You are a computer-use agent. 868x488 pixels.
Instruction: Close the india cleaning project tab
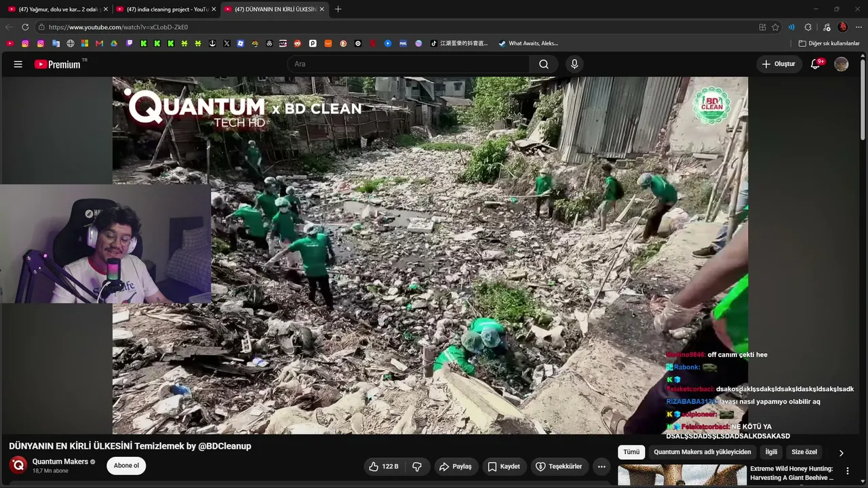click(x=214, y=9)
